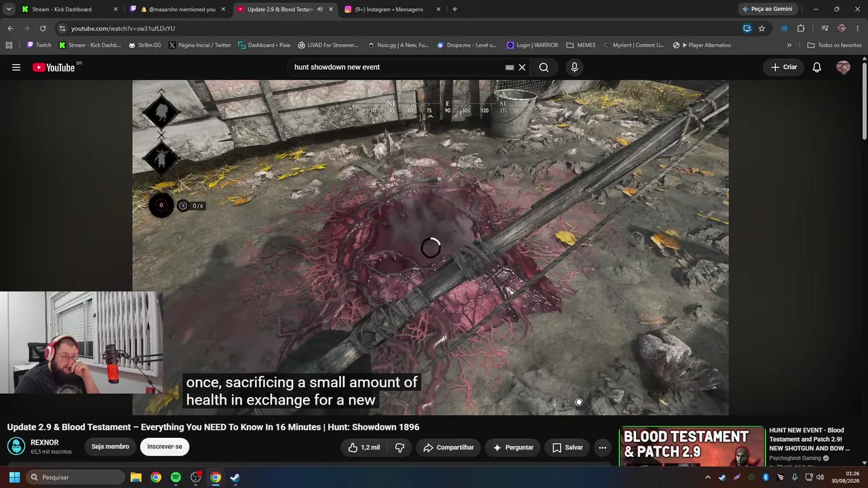868x488 pixels.
Task: Save the video with Salvar
Action: coord(568,447)
